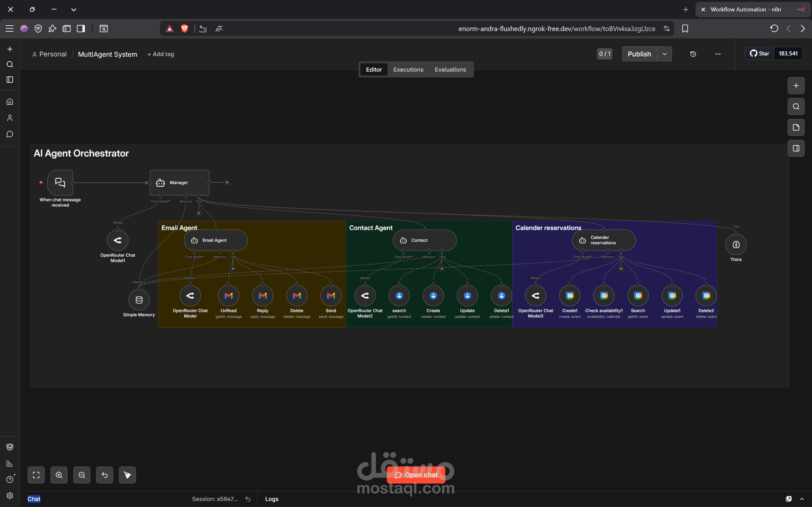The width and height of the screenshot is (812, 507).
Task: Open the three-dots workflow menu
Action: pos(718,54)
